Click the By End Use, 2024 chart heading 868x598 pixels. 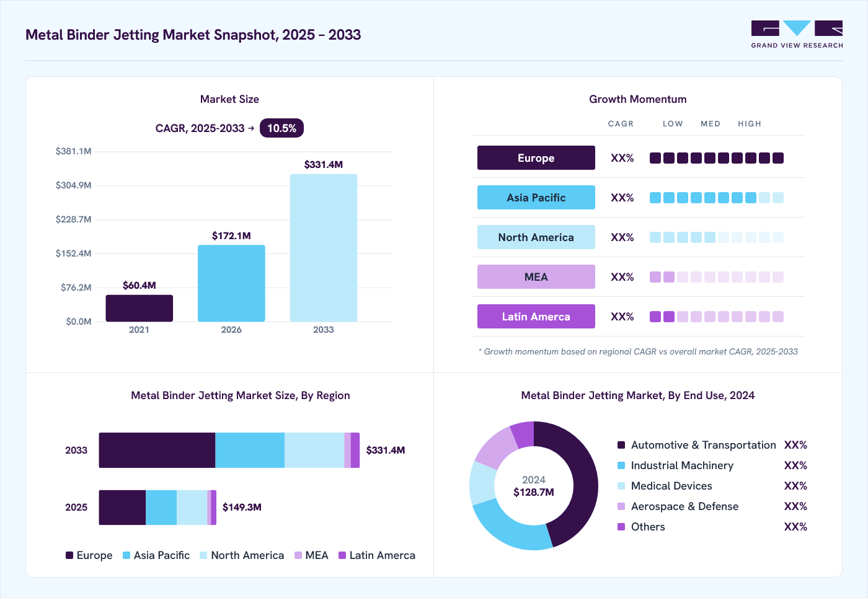point(638,395)
